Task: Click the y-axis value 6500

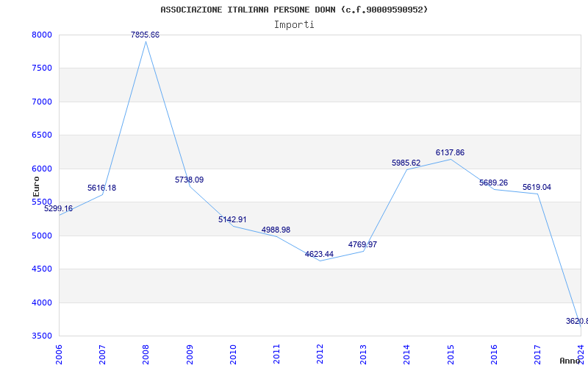Action: (x=42, y=135)
